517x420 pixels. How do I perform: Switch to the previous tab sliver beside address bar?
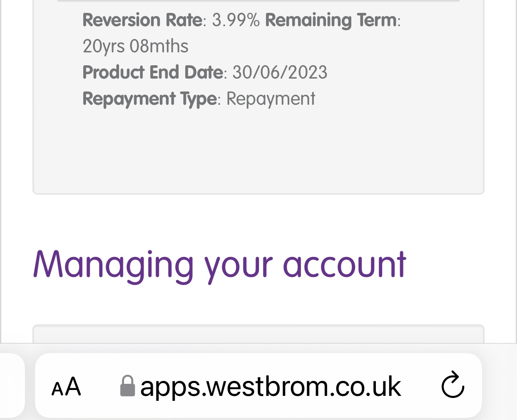12,385
